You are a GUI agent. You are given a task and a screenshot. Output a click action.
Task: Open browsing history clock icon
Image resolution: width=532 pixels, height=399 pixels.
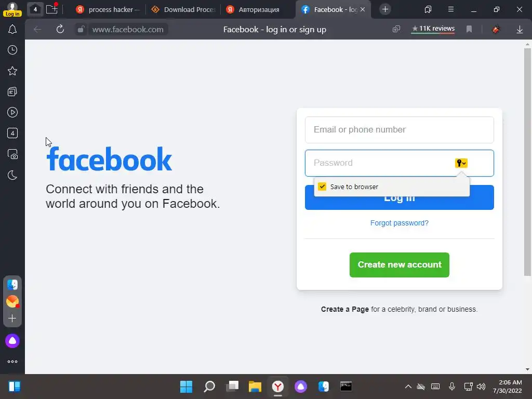pyautogui.click(x=12, y=50)
